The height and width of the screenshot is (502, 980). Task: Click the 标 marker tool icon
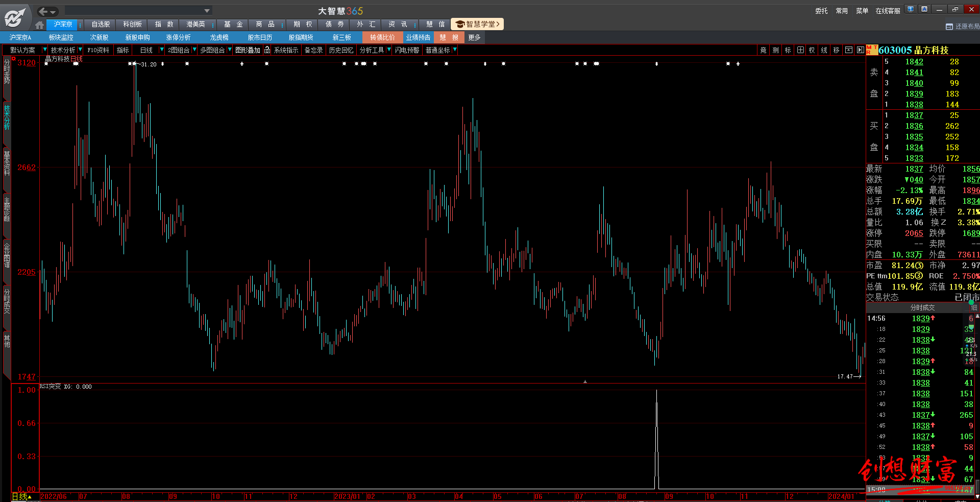pyautogui.click(x=788, y=50)
